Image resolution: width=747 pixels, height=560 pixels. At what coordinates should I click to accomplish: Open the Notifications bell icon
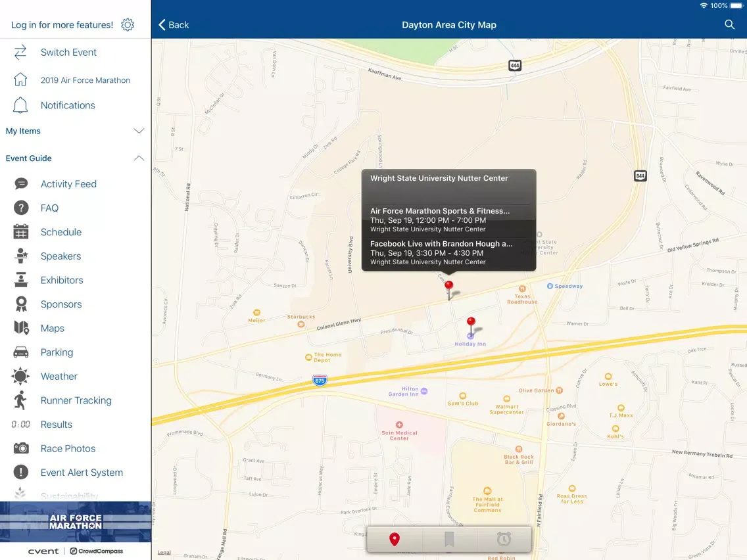pos(20,105)
